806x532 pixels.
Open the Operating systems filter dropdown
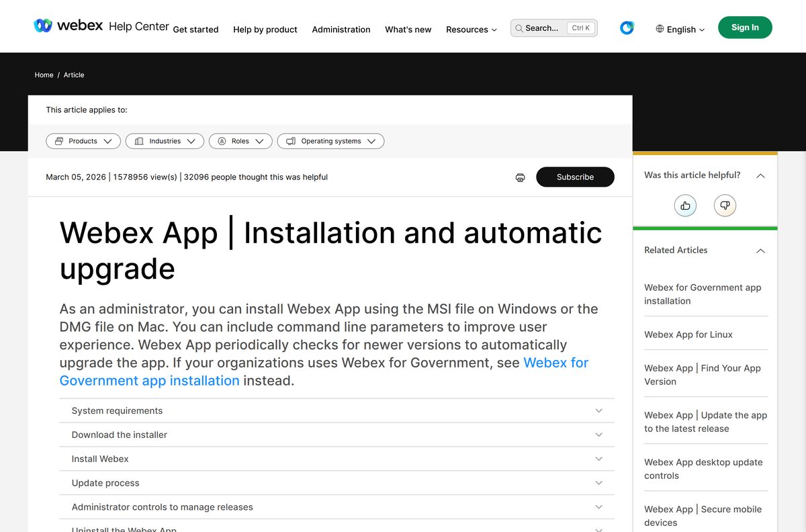330,141
